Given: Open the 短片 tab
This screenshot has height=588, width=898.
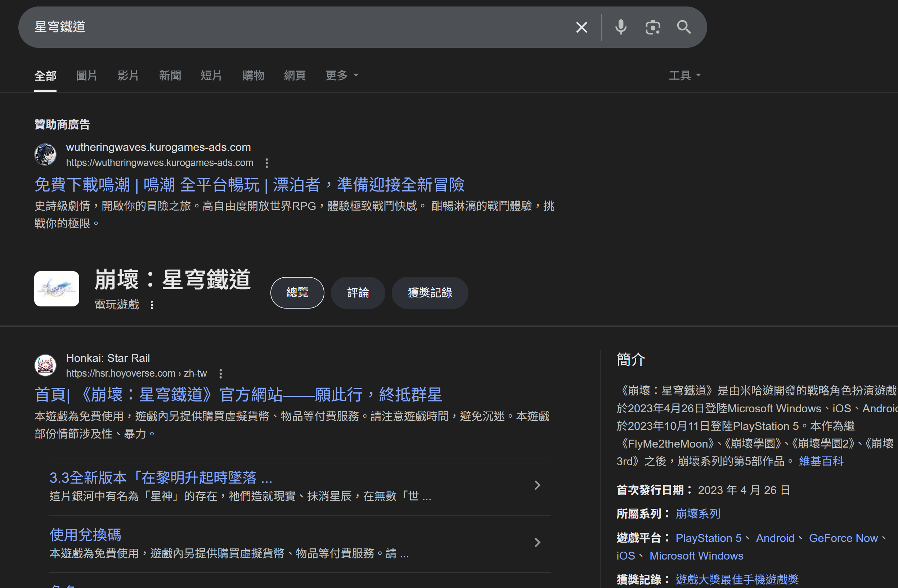Looking at the screenshot, I should [211, 76].
